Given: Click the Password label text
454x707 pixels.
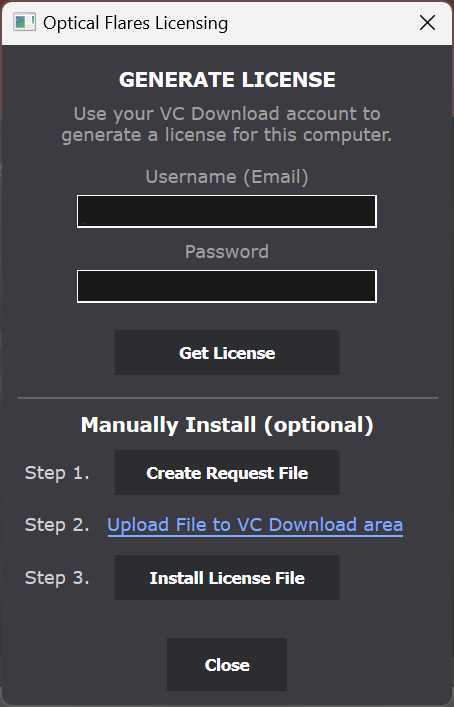Looking at the screenshot, I should pyautogui.click(x=227, y=252).
